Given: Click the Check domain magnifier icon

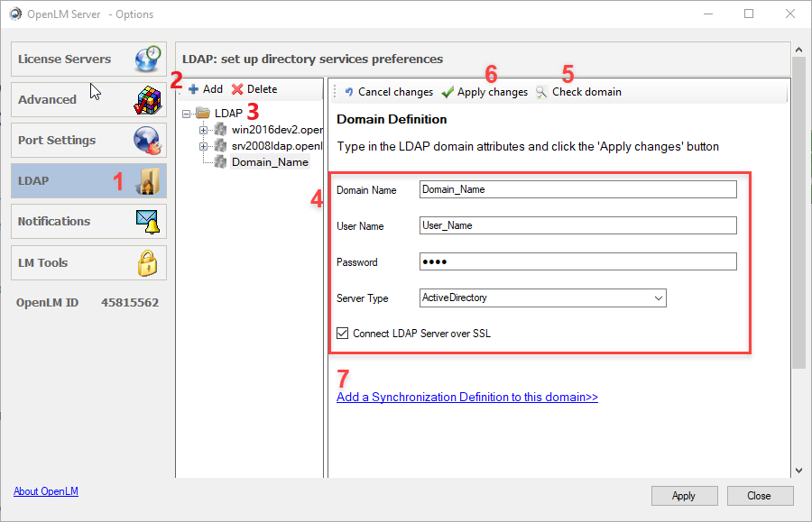Looking at the screenshot, I should pyautogui.click(x=540, y=91).
